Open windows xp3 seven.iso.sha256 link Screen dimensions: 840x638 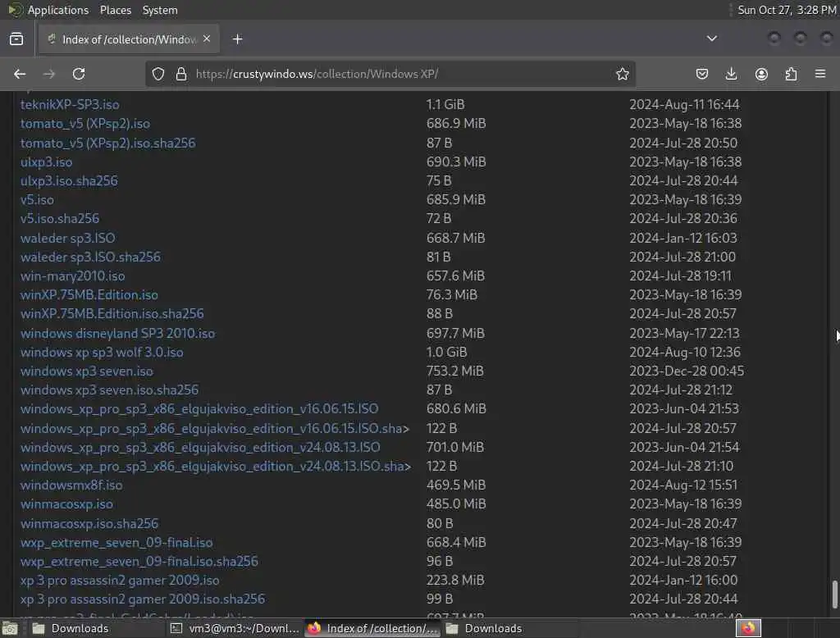pos(109,390)
